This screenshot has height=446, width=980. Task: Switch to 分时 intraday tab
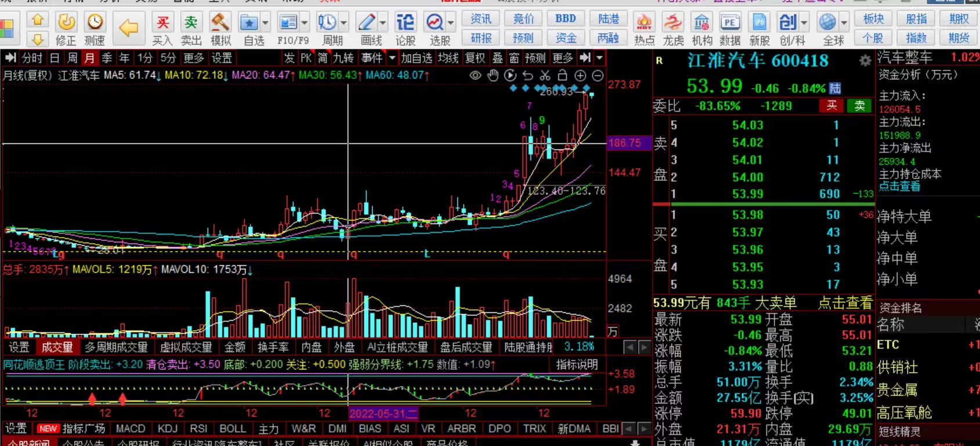tap(32, 58)
